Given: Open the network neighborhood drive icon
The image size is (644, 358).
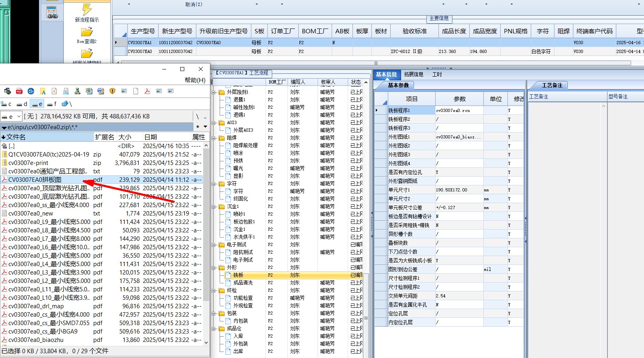Looking at the screenshot, I should (x=67, y=104).
